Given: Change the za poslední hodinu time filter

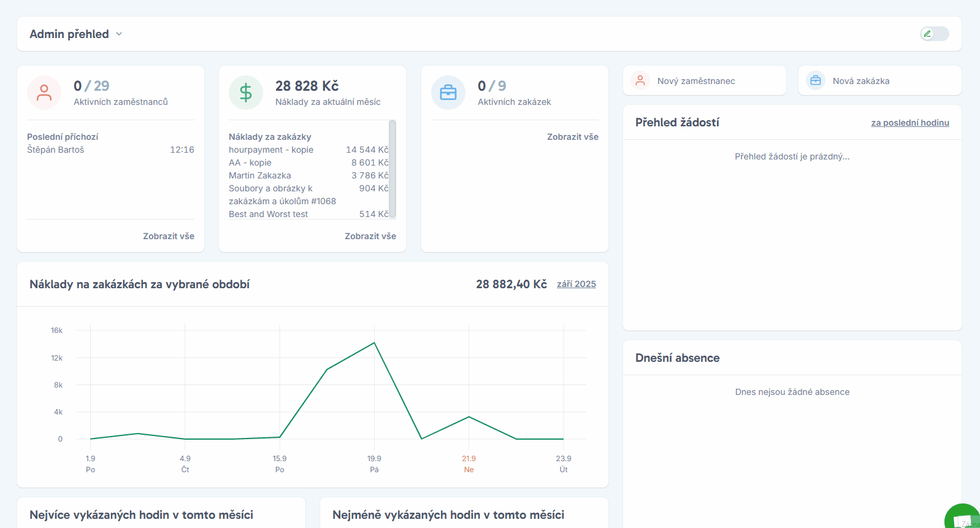Looking at the screenshot, I should click(909, 123).
